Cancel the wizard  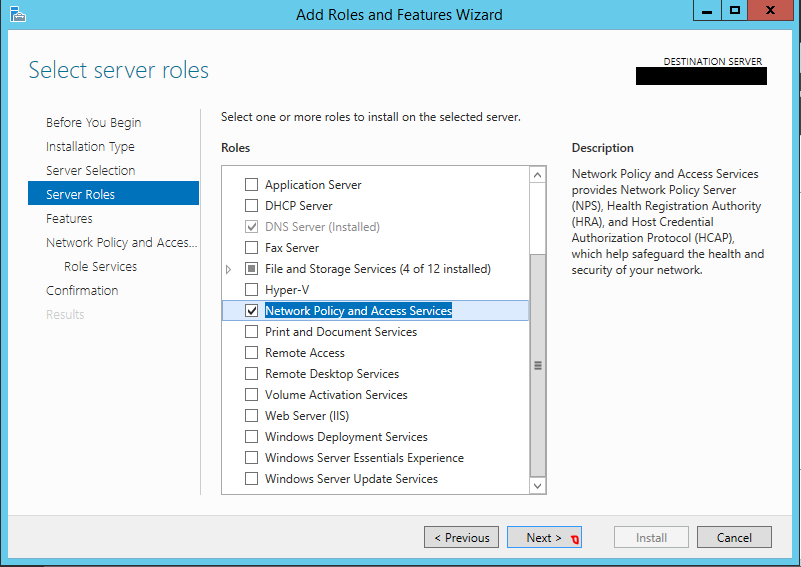tap(734, 537)
